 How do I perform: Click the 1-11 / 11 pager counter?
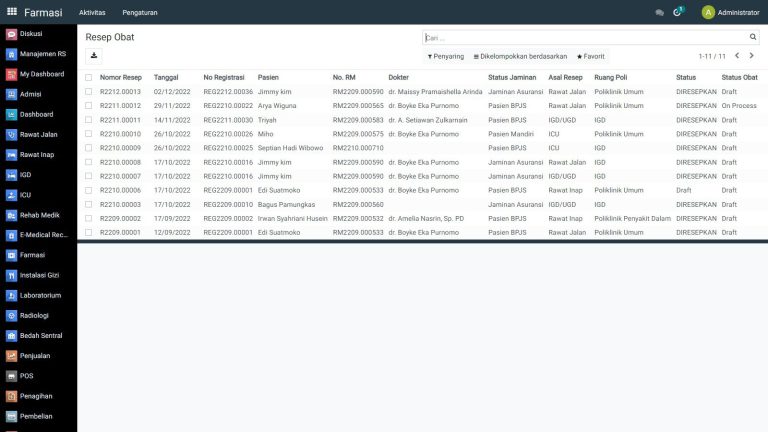[x=712, y=56]
